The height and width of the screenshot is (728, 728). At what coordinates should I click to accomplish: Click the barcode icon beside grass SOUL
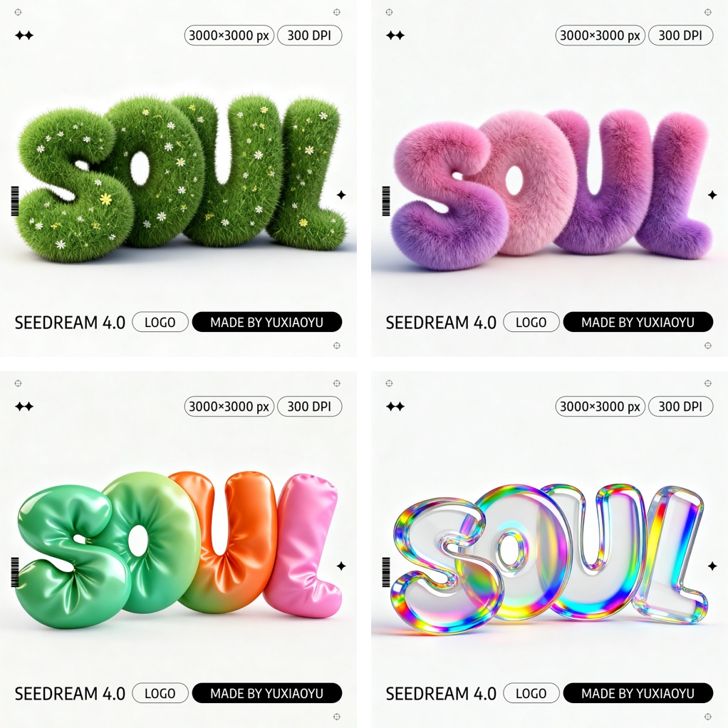point(15,201)
